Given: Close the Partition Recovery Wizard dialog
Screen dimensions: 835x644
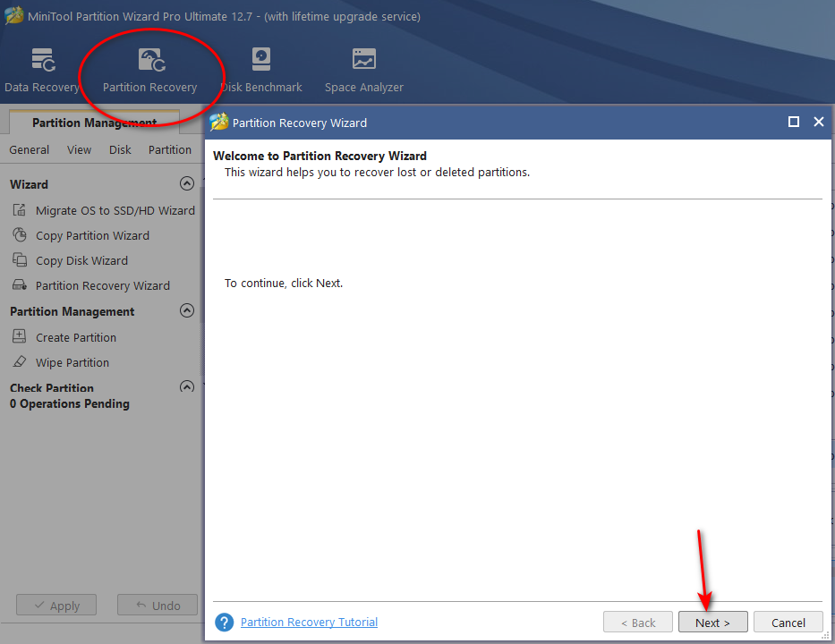Looking at the screenshot, I should click(x=819, y=122).
